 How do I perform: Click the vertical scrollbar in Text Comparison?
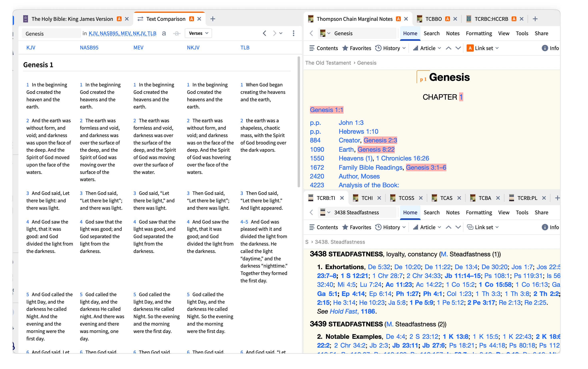coord(299,122)
